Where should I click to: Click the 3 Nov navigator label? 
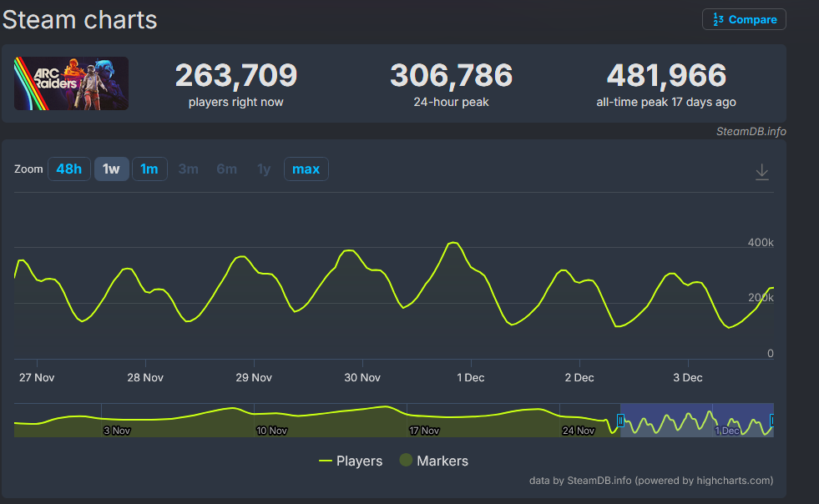[117, 431]
